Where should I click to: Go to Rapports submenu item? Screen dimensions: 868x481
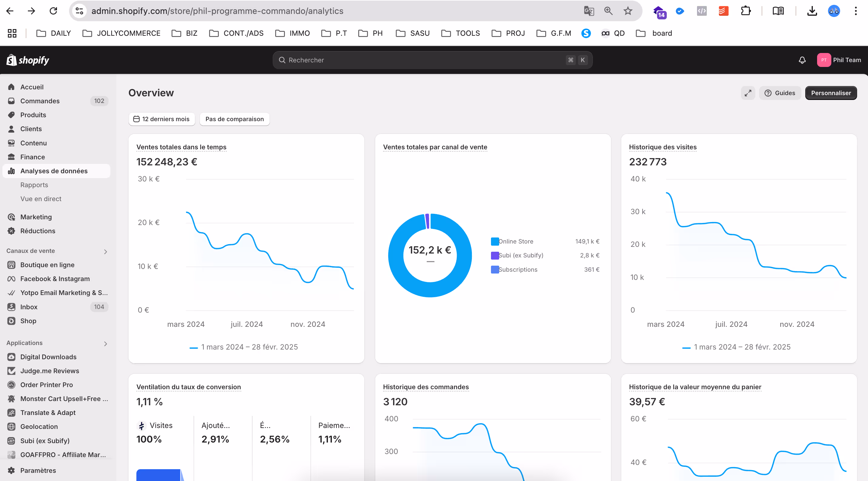tap(34, 184)
